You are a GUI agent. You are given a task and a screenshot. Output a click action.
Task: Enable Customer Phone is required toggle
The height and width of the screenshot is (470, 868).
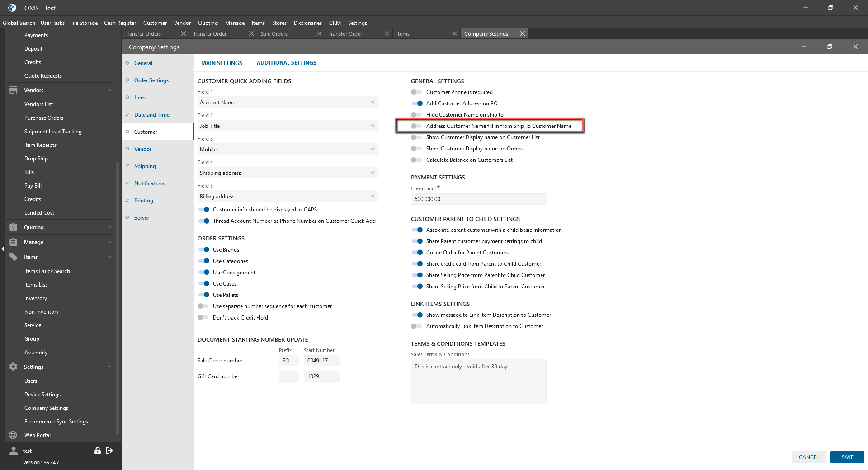click(x=416, y=92)
